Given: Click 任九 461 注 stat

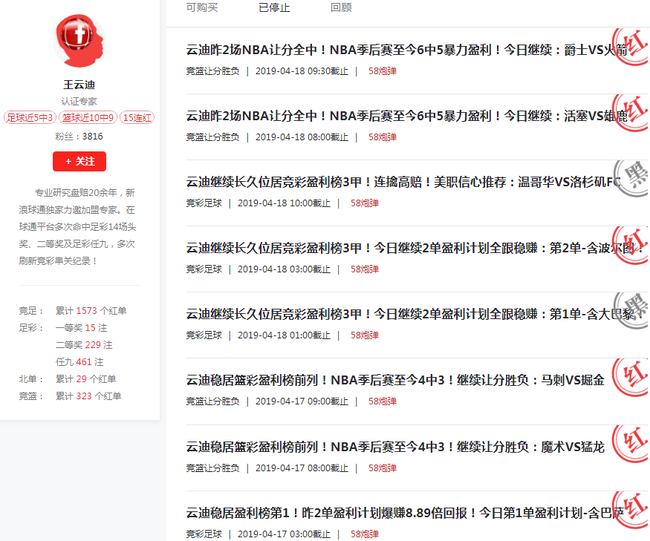Looking at the screenshot, I should click(x=80, y=361).
